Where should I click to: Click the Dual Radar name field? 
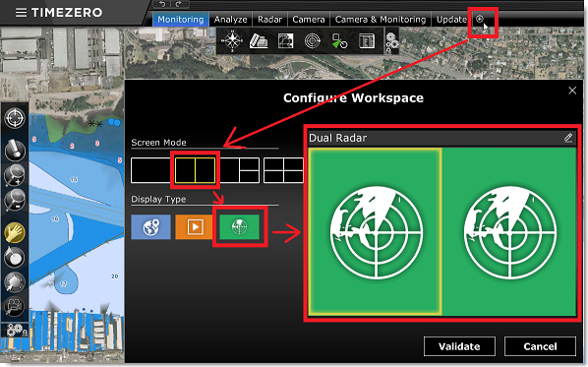tap(441, 138)
